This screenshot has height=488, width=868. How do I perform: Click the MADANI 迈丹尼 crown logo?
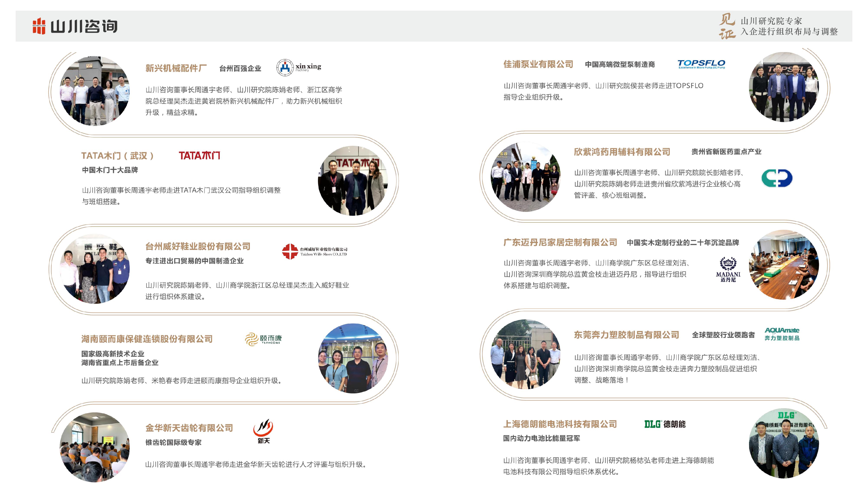point(728,269)
